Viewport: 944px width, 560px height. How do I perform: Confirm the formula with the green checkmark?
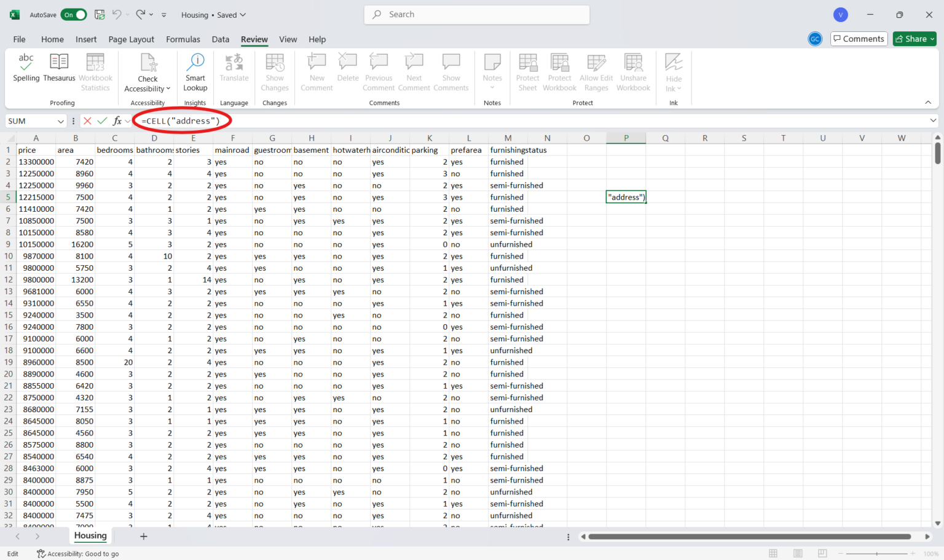pos(102,121)
